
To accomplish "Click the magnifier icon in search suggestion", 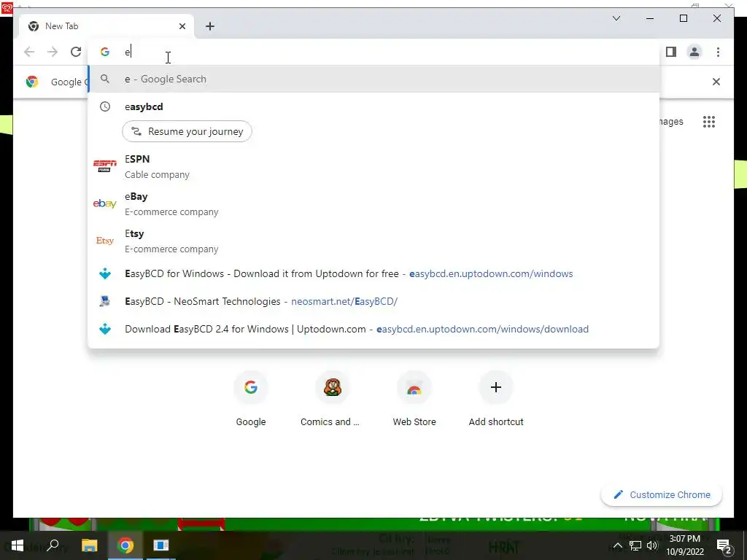I will pos(105,79).
